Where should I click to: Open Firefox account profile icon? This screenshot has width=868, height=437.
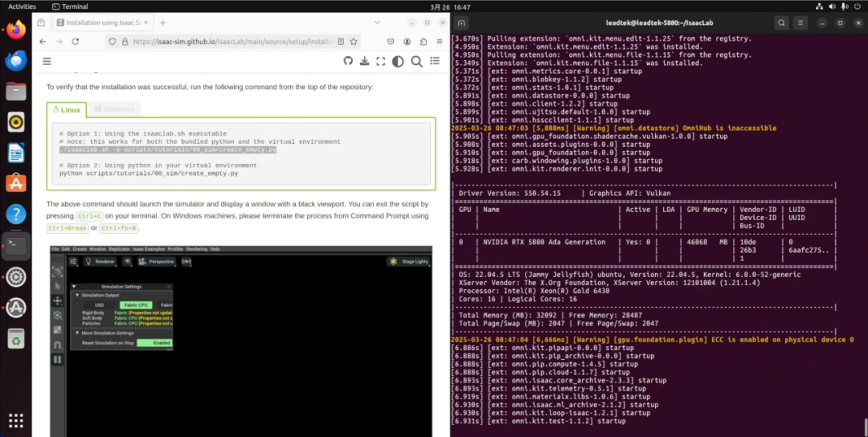coord(407,42)
